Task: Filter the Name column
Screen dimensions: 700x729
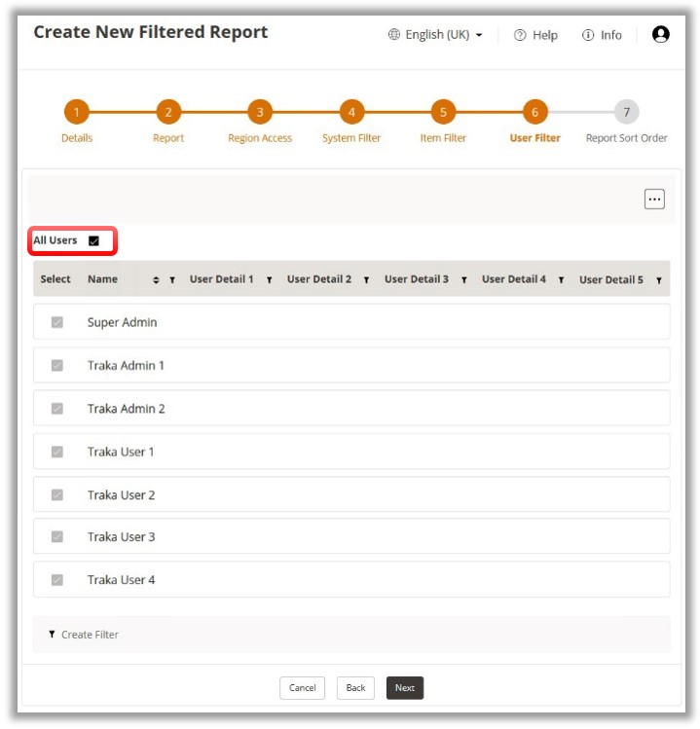Action: (x=172, y=280)
